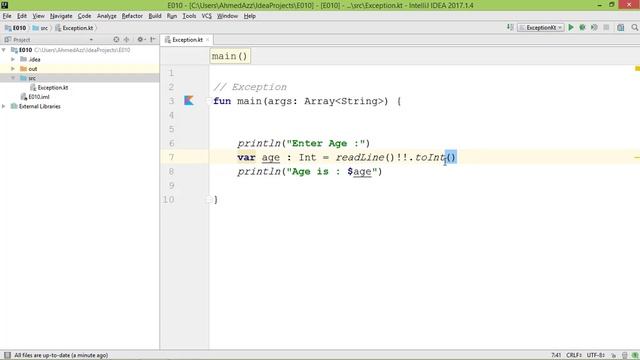
Task: Click the grey Stop process icon
Action: pyautogui.click(x=606, y=27)
